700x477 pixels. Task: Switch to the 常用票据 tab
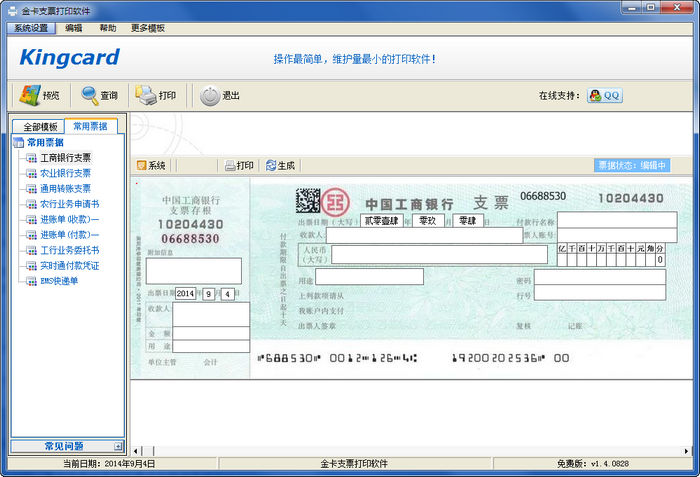tap(91, 126)
